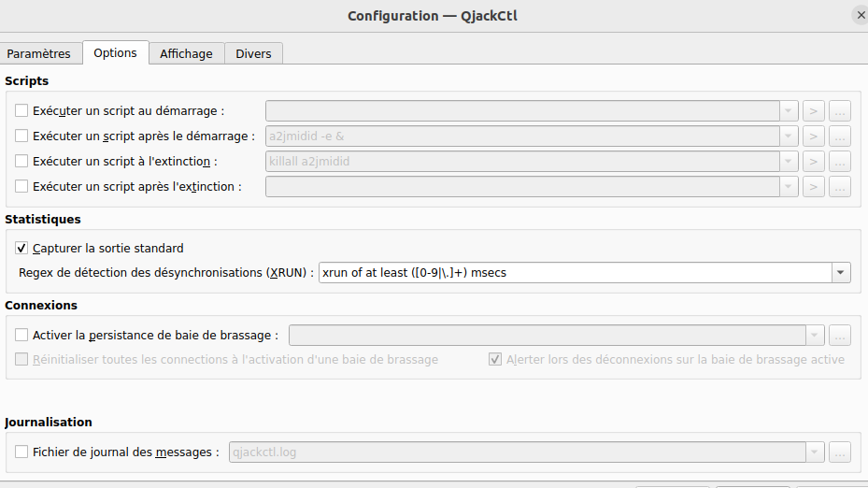
Task: Open the Affichage tab
Action: [x=186, y=53]
